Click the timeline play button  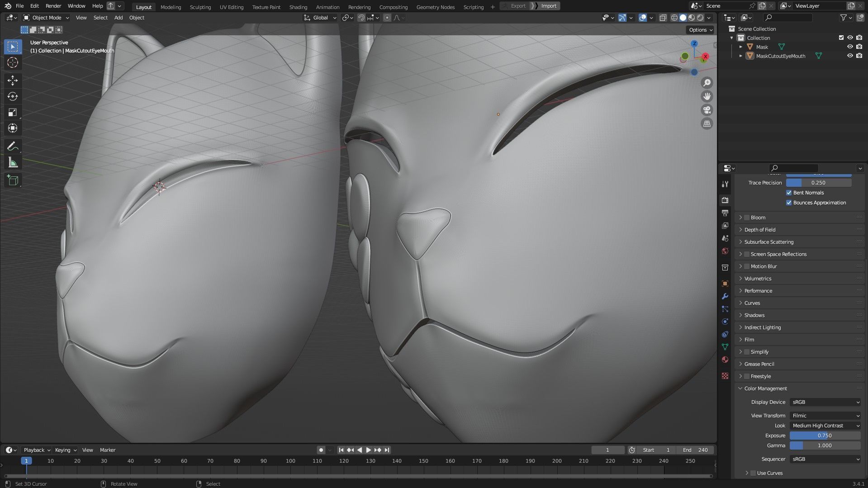tap(368, 450)
